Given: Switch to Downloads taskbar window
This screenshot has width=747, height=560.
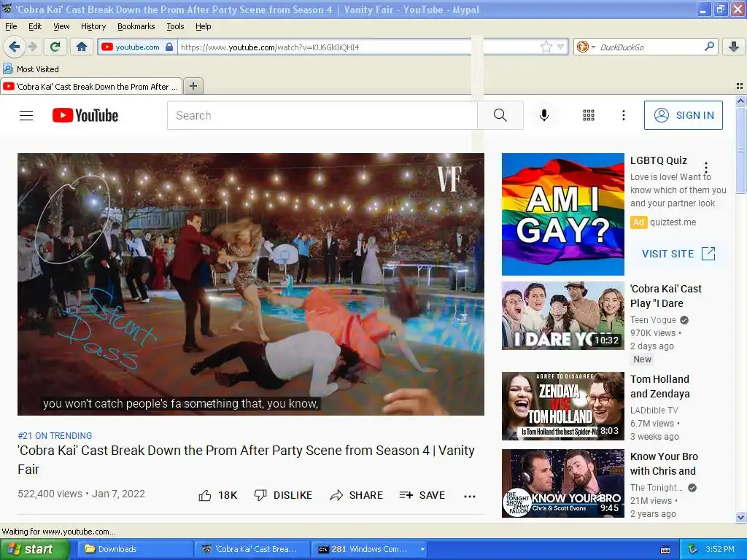Looking at the screenshot, I should click(134, 549).
